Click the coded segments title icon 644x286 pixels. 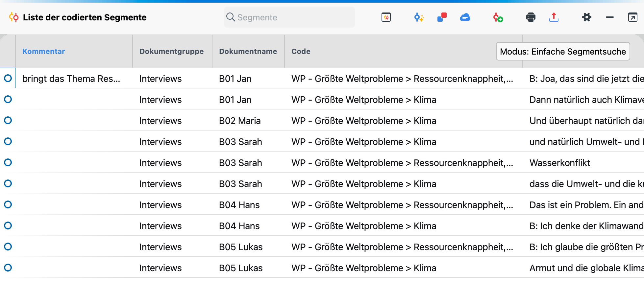14,17
